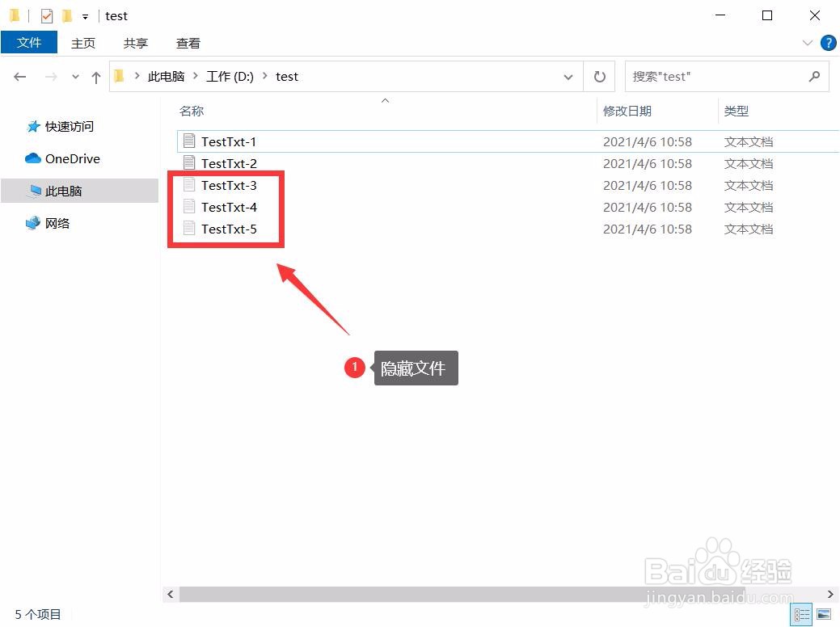
Task: Switch to the 查看 ribbon tab
Action: [x=187, y=43]
